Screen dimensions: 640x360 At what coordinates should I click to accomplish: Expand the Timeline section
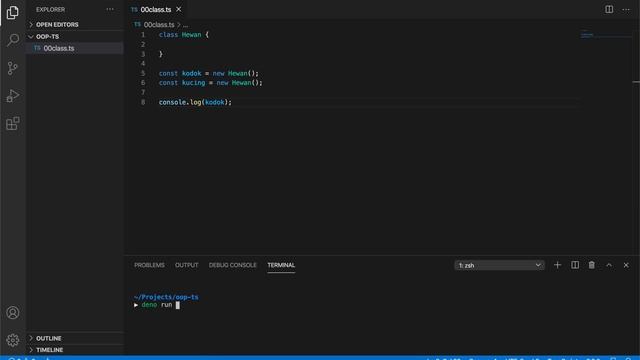point(75,350)
